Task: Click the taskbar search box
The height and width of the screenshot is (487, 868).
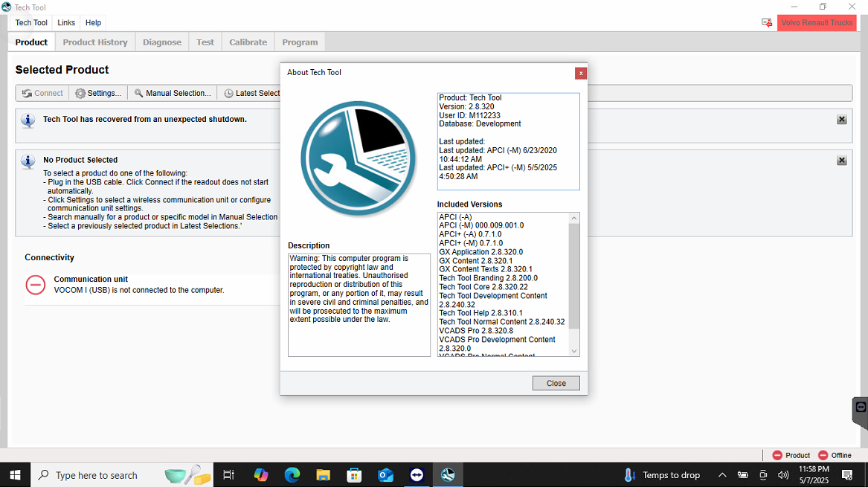Action: [x=122, y=475]
